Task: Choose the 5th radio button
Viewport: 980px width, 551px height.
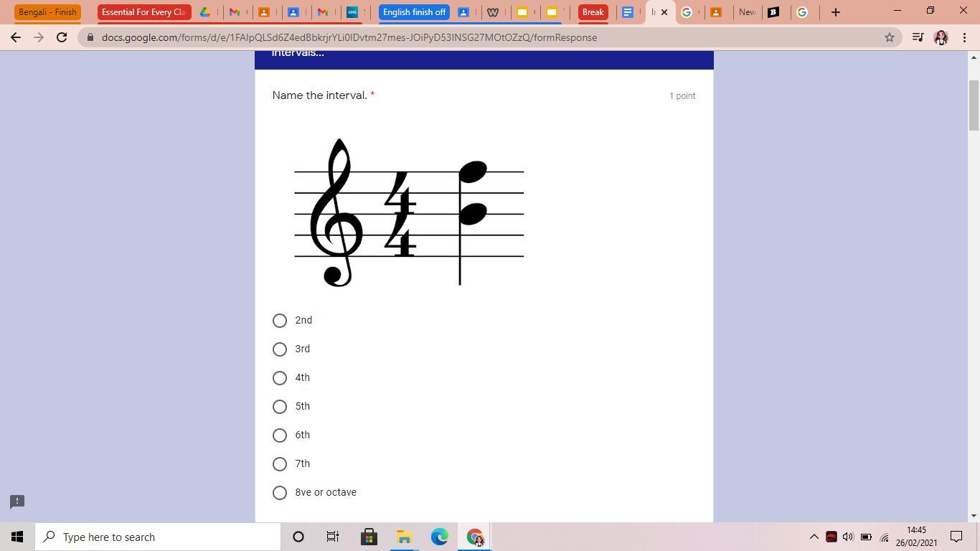Action: [x=280, y=407]
